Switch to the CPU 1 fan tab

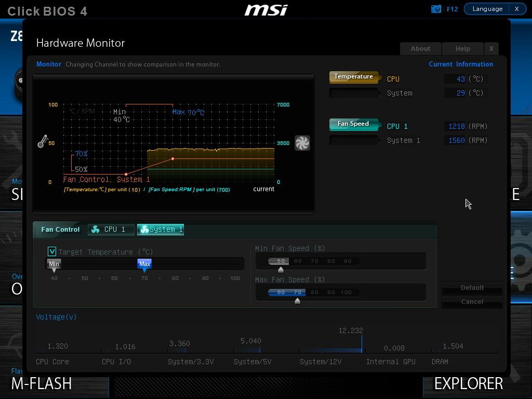111,229
